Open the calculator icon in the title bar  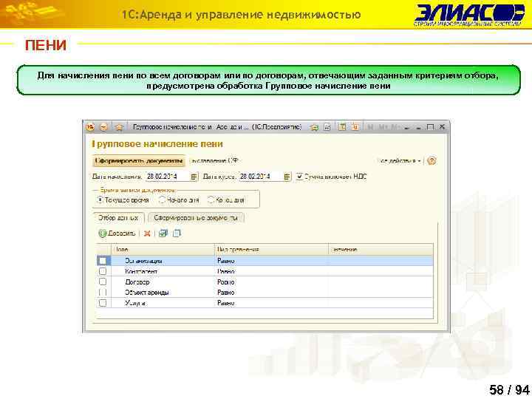(x=342, y=127)
